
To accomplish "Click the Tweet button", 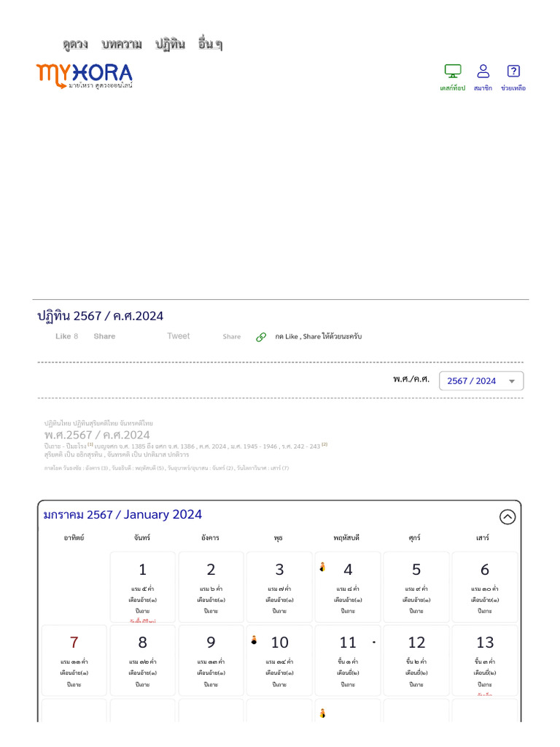I will tap(178, 336).
